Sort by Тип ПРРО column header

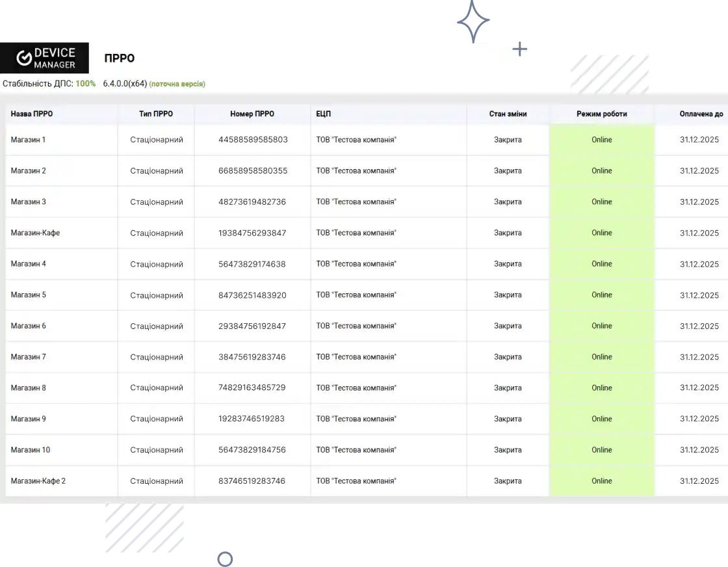point(156,114)
